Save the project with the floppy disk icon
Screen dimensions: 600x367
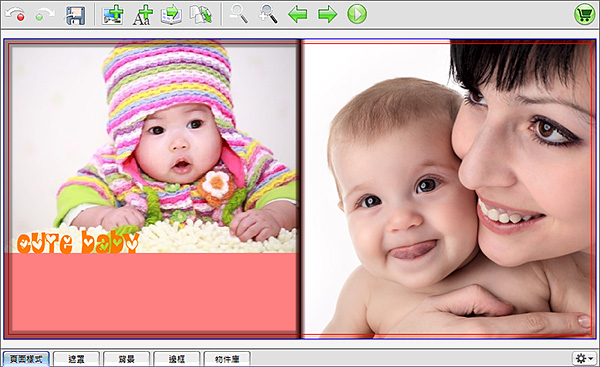click(75, 15)
